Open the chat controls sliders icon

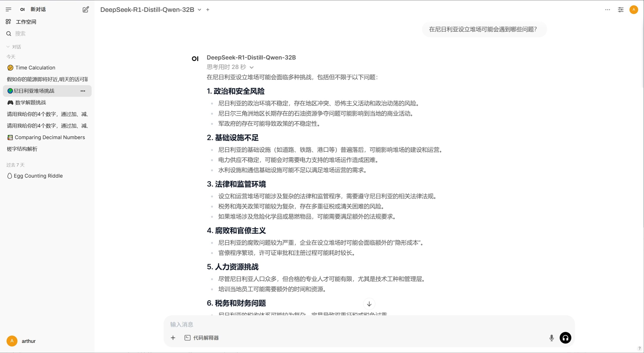pos(621,10)
